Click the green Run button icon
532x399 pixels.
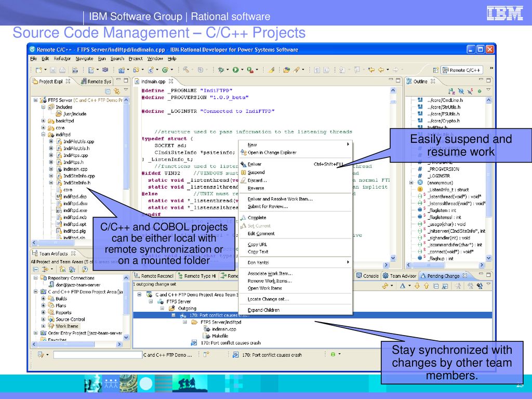point(235,70)
